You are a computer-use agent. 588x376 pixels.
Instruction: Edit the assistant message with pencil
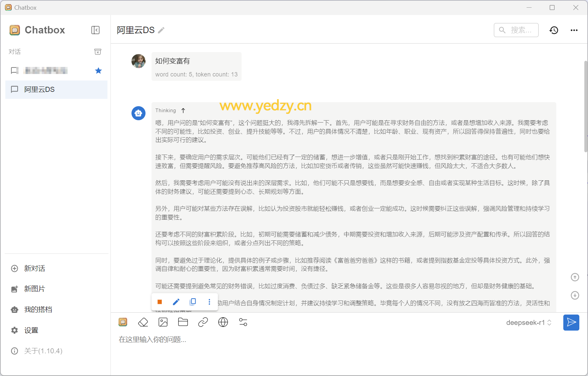176,302
